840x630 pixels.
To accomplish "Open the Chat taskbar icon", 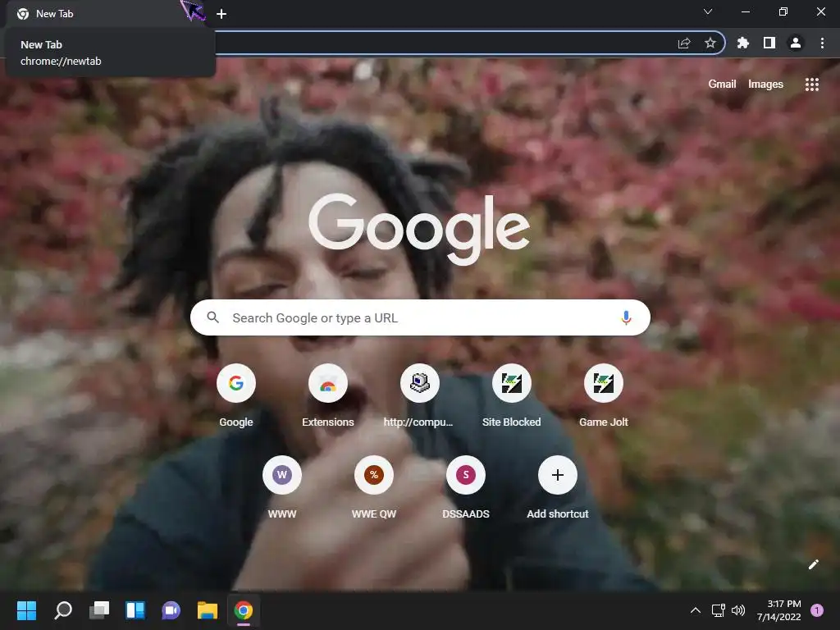I will coord(171,610).
